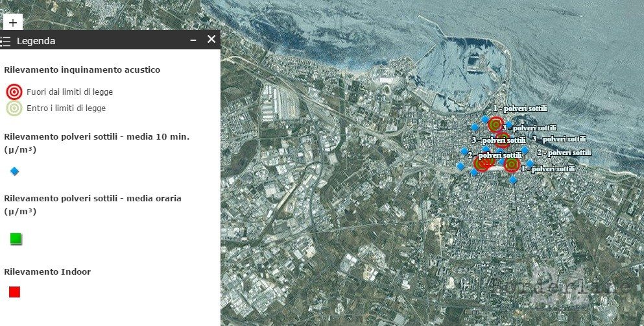Click the northernmost noise target marker on map
Viewport: 644px width, 326px height.
point(495,124)
